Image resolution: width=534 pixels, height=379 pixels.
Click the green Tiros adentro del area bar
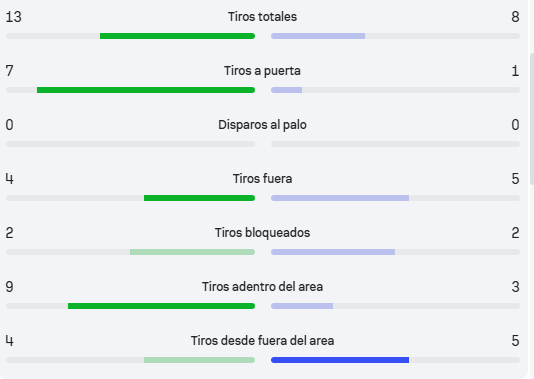pos(161,306)
